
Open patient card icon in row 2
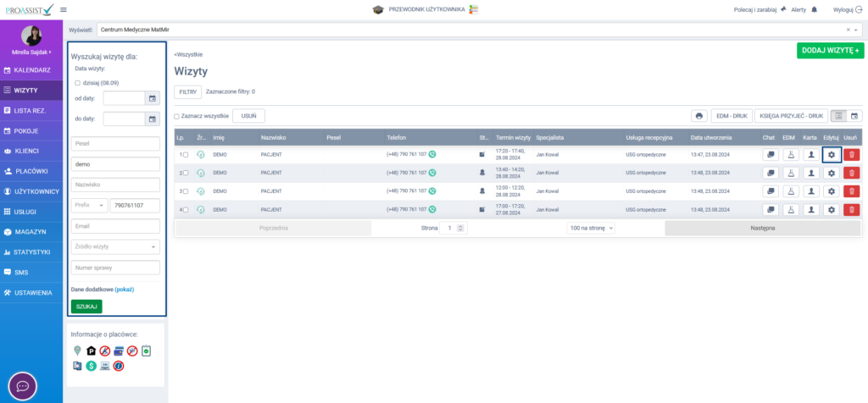[x=810, y=173]
